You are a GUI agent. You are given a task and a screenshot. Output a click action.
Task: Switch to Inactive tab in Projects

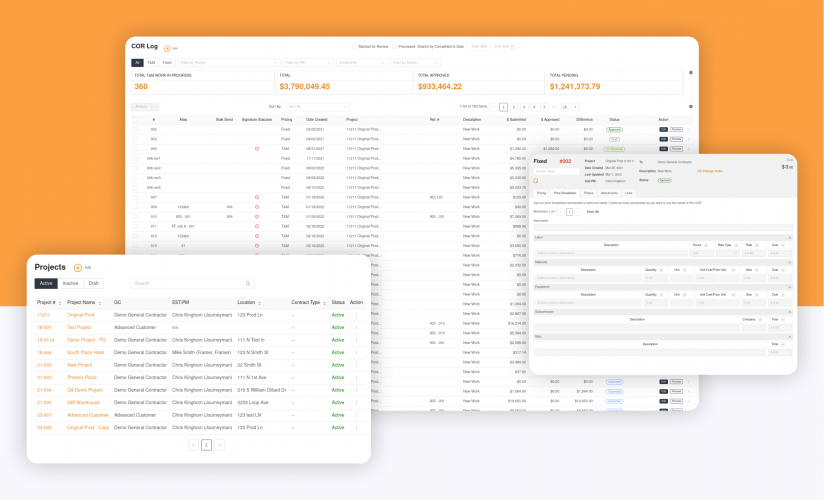pos(70,283)
